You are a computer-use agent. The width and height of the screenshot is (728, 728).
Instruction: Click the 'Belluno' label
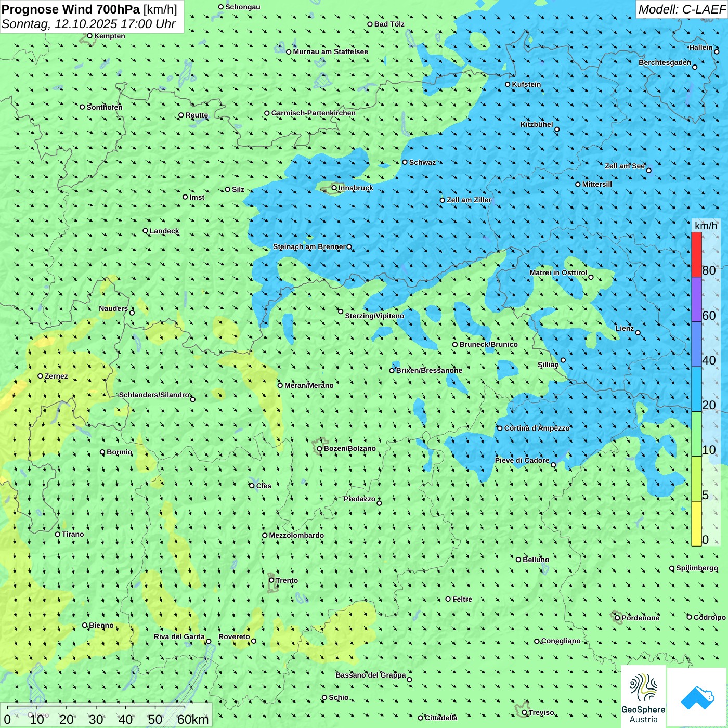pyautogui.click(x=536, y=560)
